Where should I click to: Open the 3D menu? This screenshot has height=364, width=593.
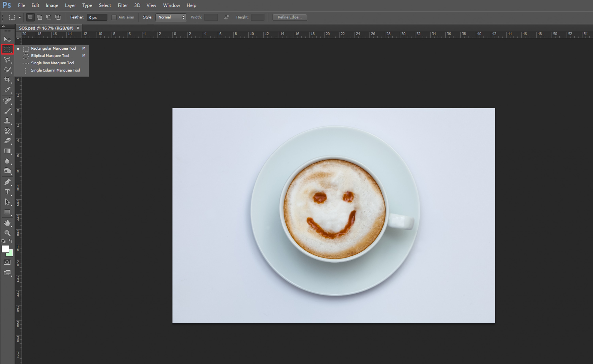point(137,5)
